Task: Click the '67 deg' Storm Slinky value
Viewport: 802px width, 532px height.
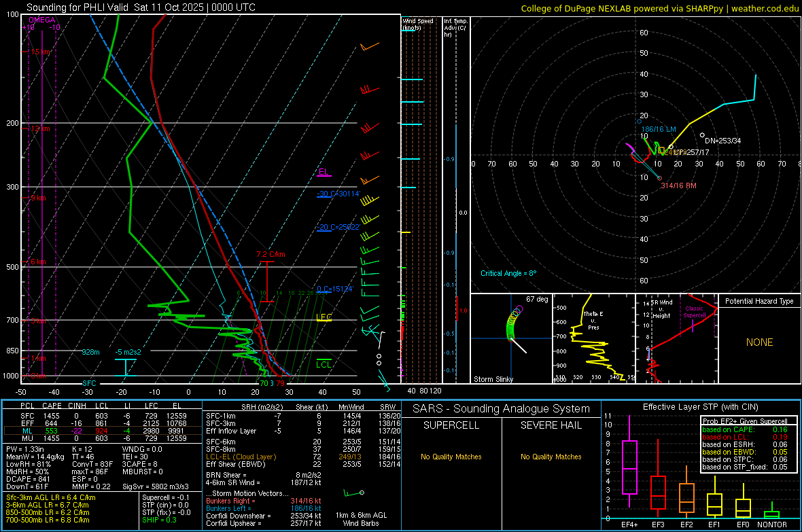Action: coord(537,299)
